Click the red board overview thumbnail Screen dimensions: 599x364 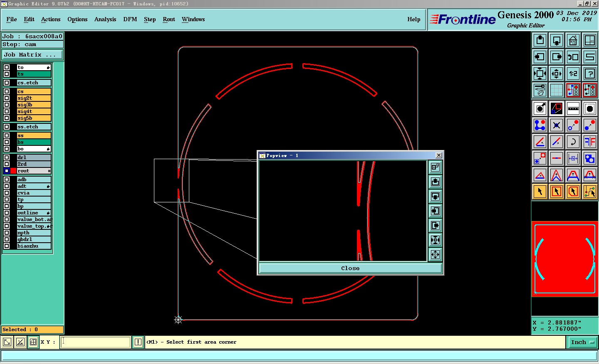tap(565, 259)
